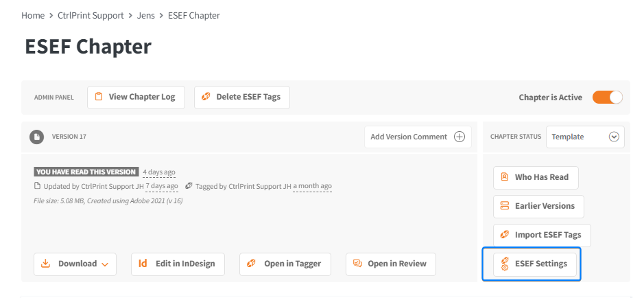Screen dimensions: 644x298
Task: Open ESEF Settings
Action: pyautogui.click(x=535, y=264)
